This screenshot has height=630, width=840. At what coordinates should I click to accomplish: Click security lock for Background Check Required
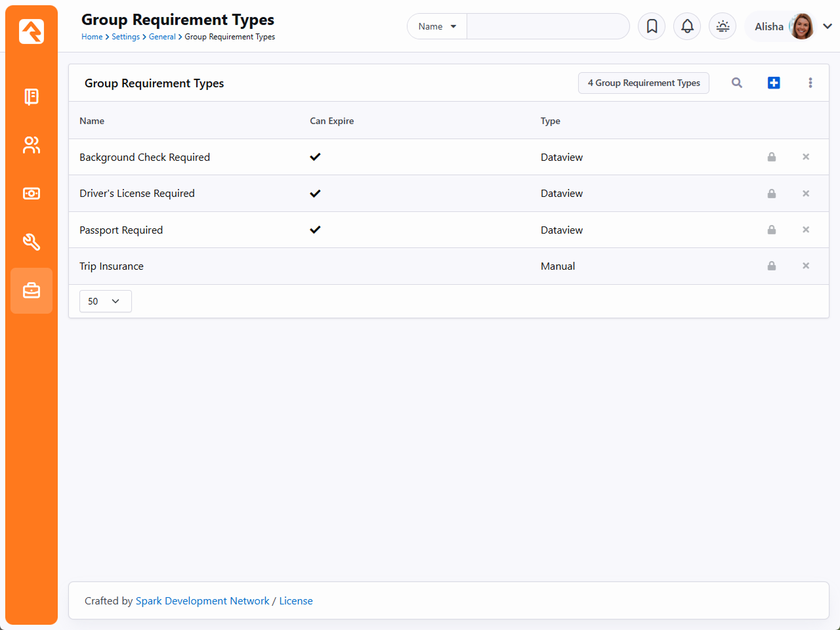(x=772, y=157)
